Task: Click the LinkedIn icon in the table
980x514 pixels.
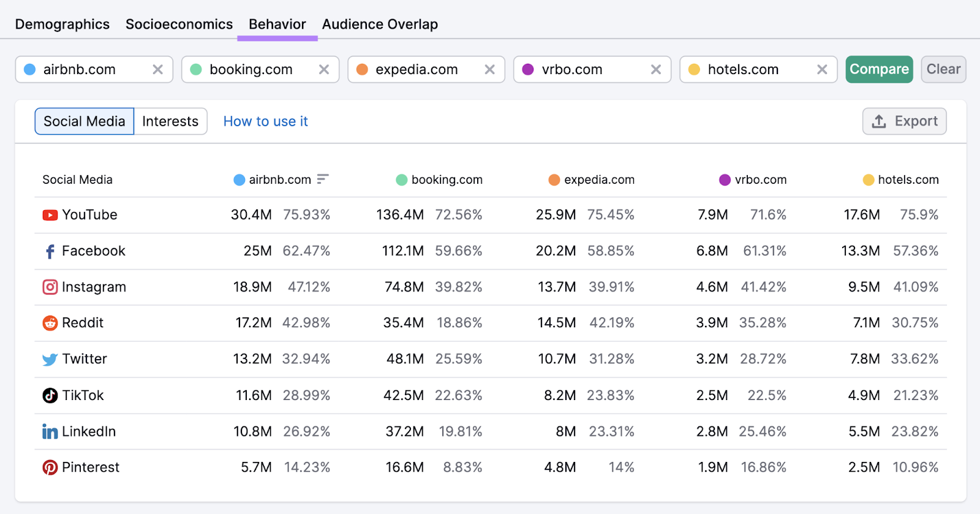Action: [x=50, y=431]
